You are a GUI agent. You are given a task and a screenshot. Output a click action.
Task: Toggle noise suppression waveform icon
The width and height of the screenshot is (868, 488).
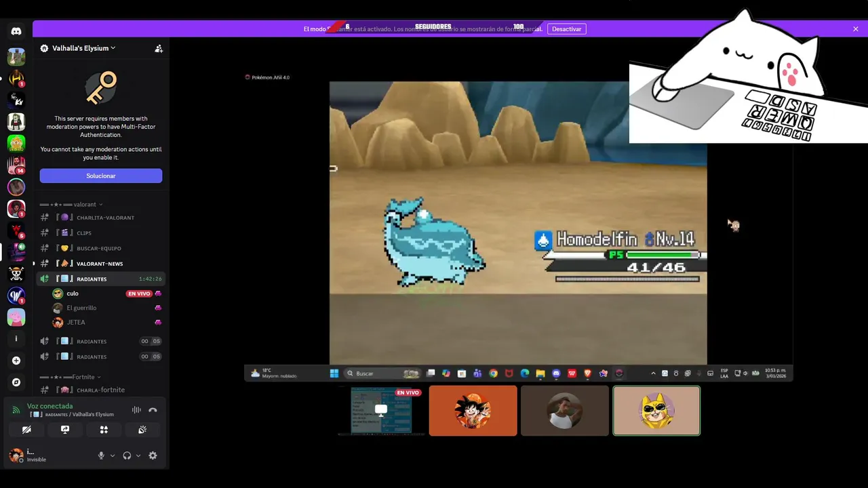coord(136,410)
